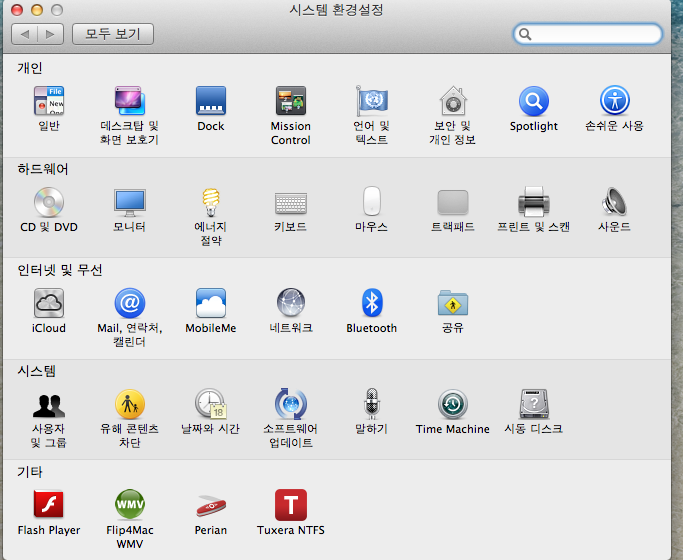
Task: Open the Bluetooth preferences icon
Action: click(x=372, y=303)
